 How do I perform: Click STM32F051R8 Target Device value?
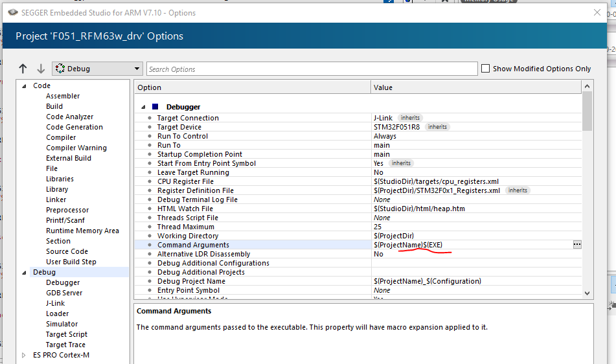pyautogui.click(x=396, y=127)
